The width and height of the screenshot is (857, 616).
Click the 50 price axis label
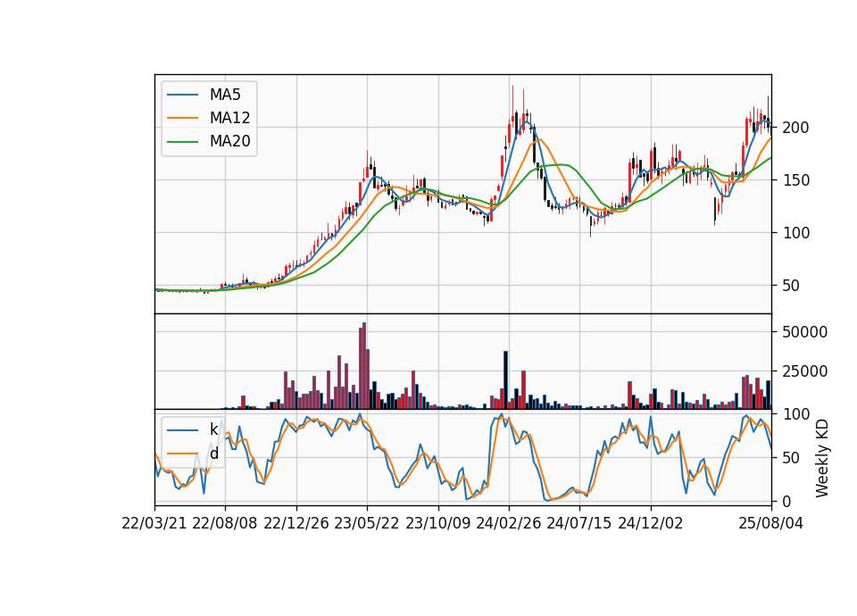792,286
